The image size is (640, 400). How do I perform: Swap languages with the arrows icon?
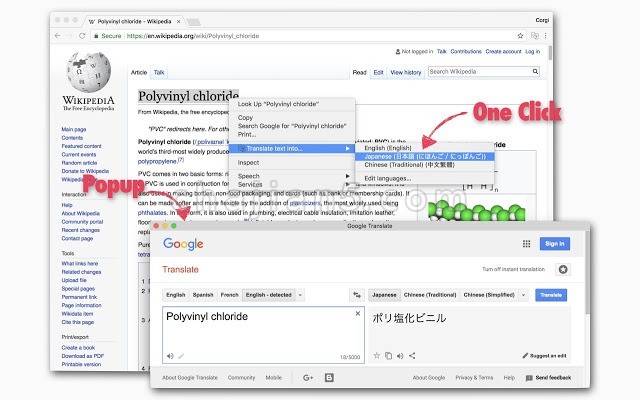click(x=357, y=295)
